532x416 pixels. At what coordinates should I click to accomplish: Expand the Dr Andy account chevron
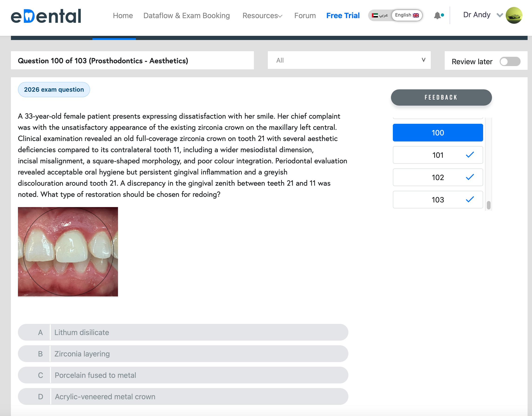pyautogui.click(x=499, y=15)
